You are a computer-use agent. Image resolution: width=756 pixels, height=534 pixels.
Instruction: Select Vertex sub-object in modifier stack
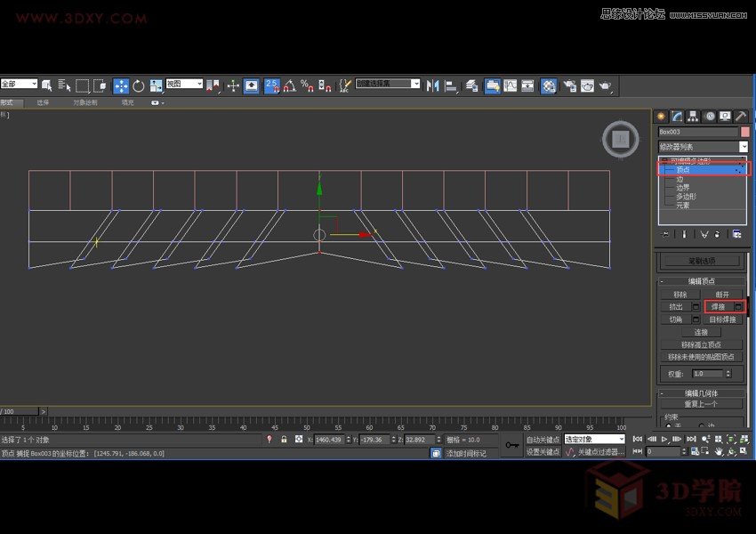pyautogui.click(x=685, y=169)
